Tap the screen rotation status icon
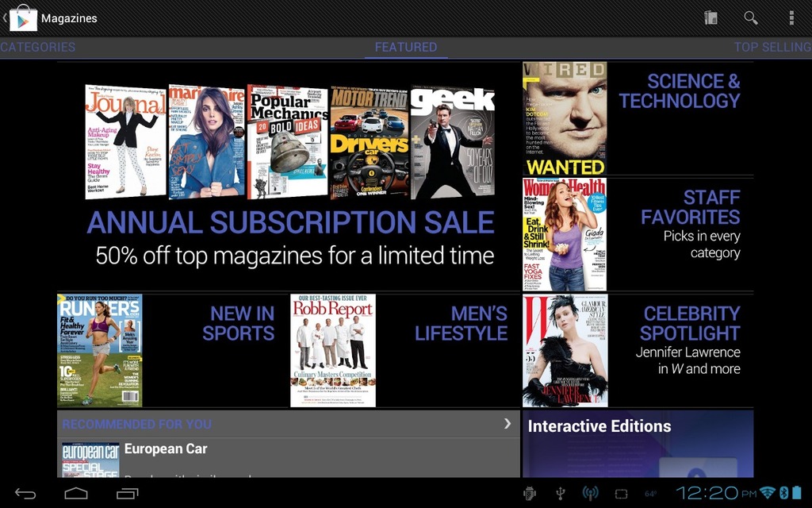Image resolution: width=812 pixels, height=508 pixels. (621, 494)
